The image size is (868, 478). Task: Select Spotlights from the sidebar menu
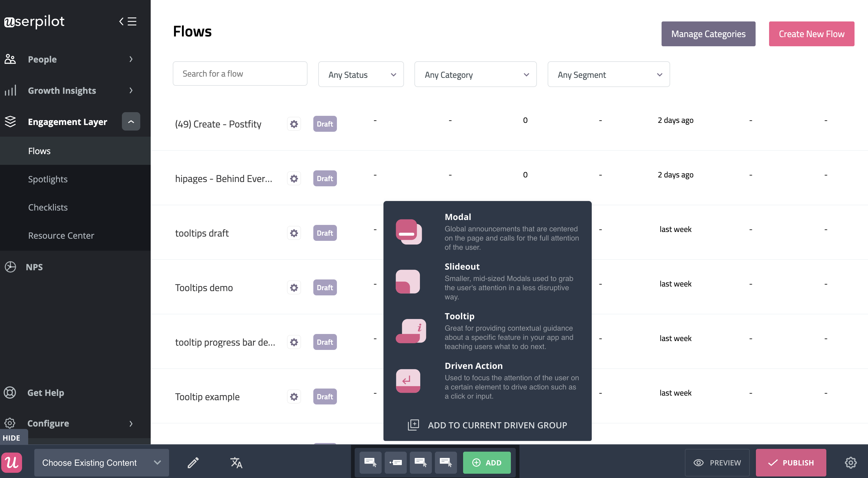[48, 178]
